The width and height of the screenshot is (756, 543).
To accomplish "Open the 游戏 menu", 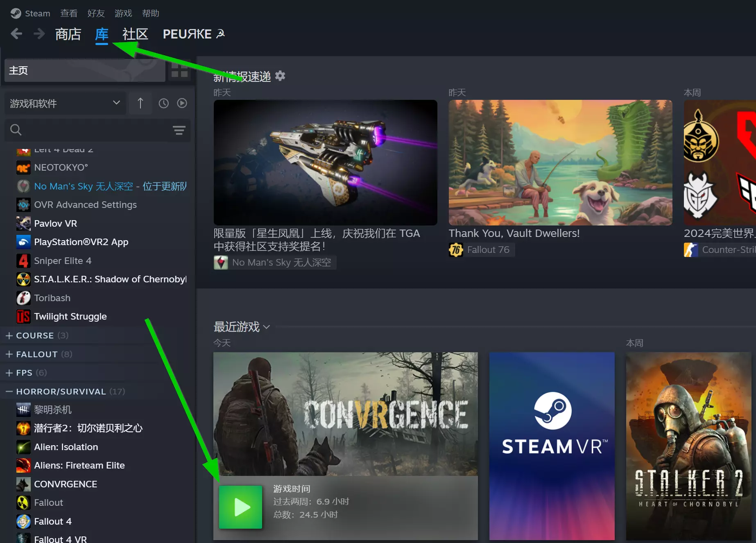I will click(x=123, y=14).
